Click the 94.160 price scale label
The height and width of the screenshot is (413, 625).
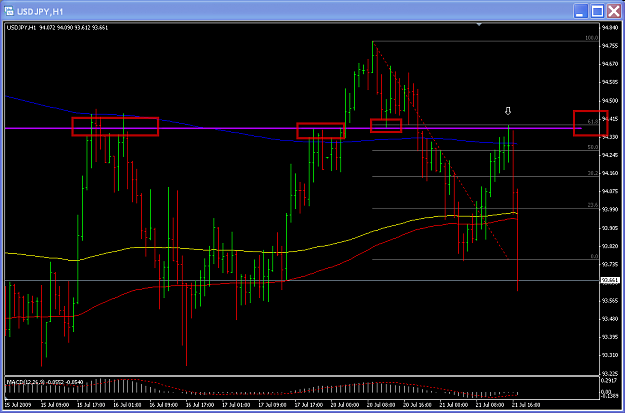610,173
